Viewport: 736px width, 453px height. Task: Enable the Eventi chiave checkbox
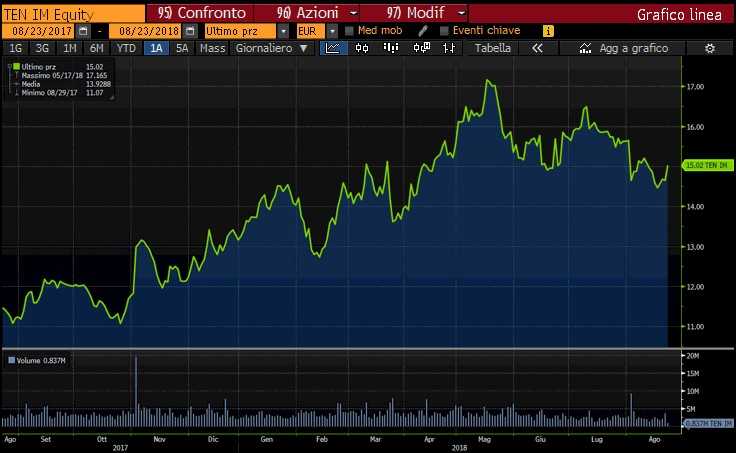[x=444, y=31]
